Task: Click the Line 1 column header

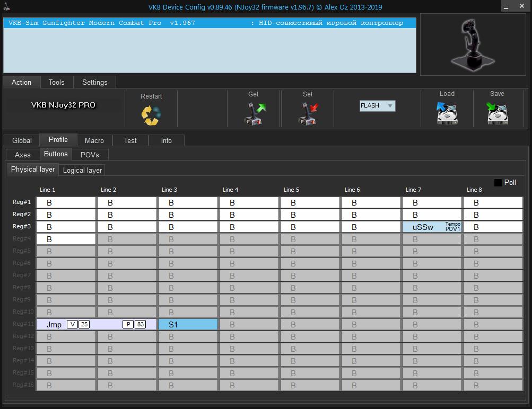Action: [x=47, y=190]
